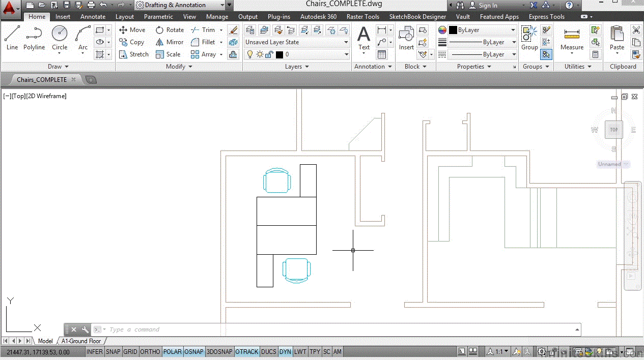Expand the Modify panel
Screen dimensions: 644x360
[179, 67]
